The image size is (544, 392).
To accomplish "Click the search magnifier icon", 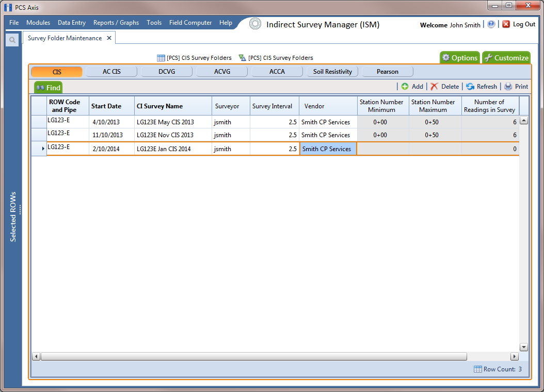I will point(12,40).
